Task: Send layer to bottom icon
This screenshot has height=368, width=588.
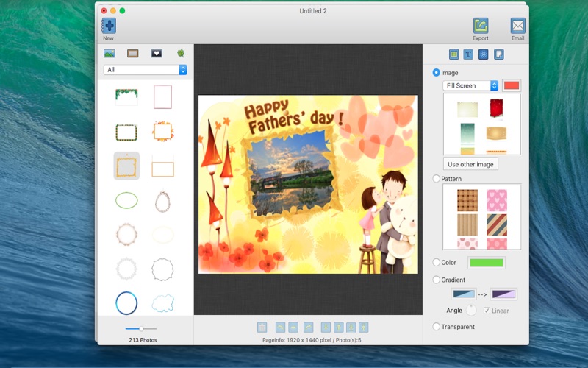Action: (x=351, y=327)
